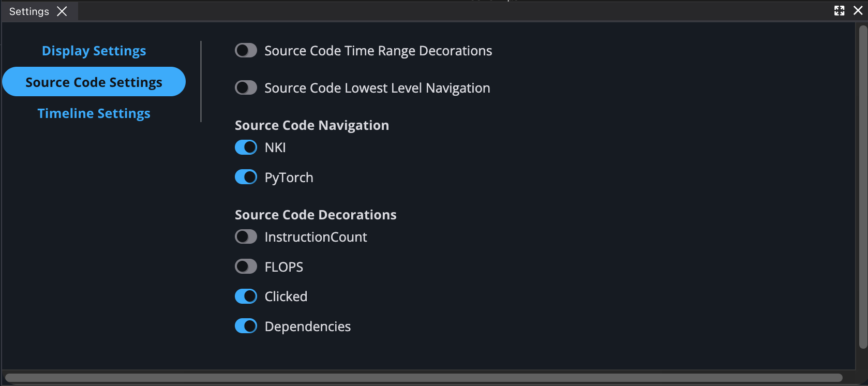Click the horizontal scrollbar at the bottom
868x386 pixels.
pyautogui.click(x=423, y=378)
